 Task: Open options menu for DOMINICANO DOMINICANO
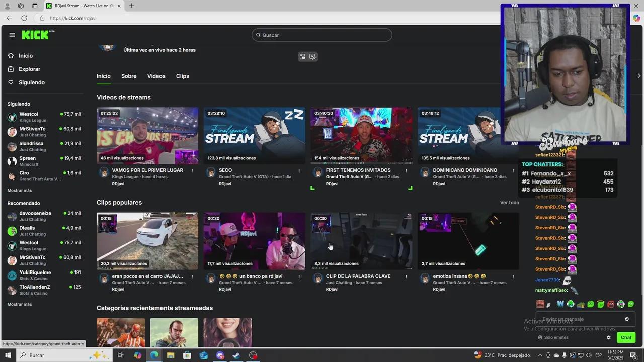513,171
